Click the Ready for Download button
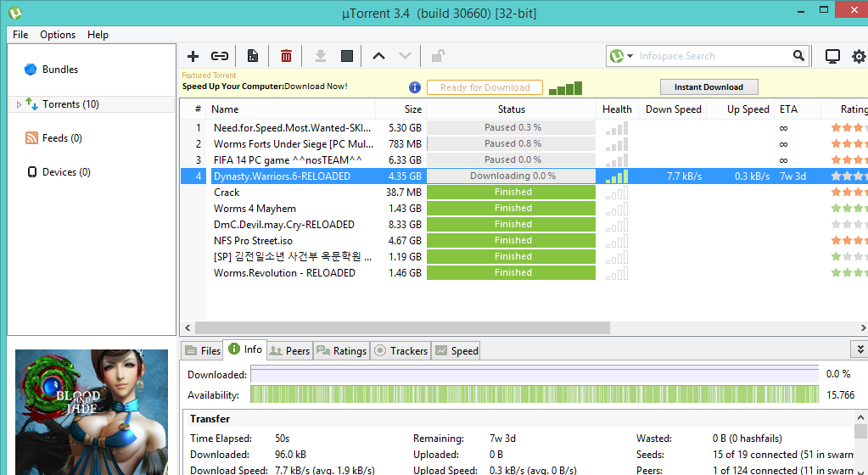 coord(484,87)
